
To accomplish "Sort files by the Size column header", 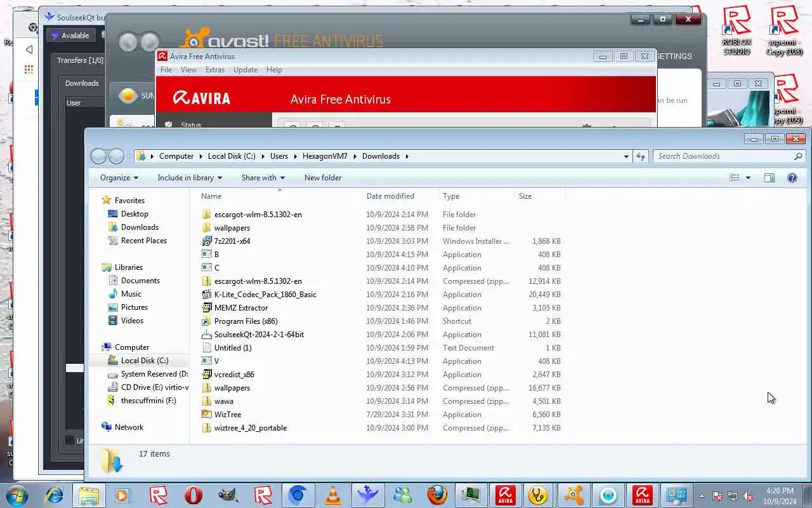I will click(539, 196).
